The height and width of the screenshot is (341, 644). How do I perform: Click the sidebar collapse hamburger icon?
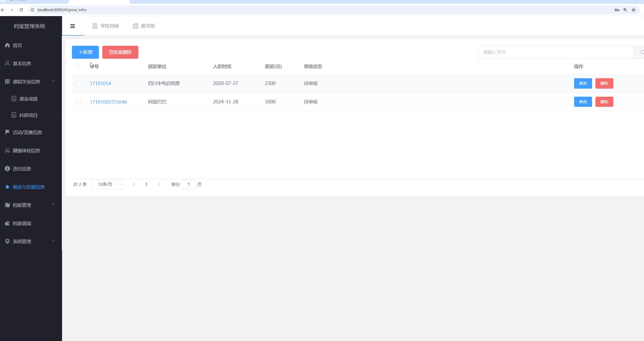73,26
